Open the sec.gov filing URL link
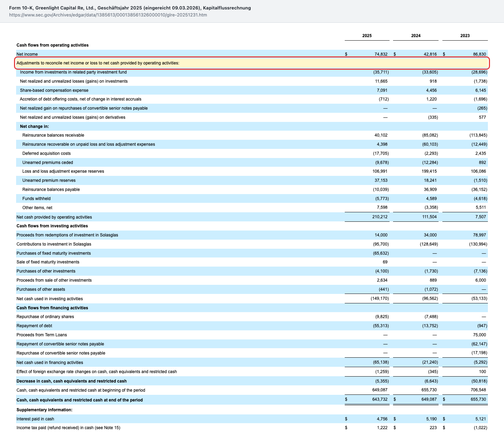Viewport: 504px width, 440px height. (x=108, y=15)
